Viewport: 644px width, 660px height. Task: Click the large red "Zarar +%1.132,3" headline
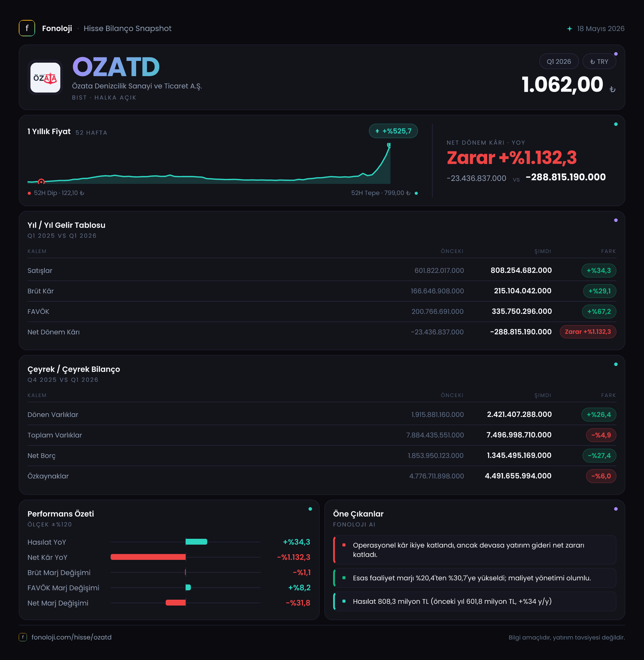[x=512, y=158]
